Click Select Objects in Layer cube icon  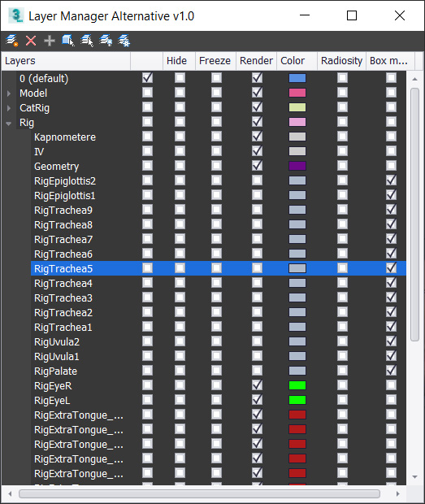(68, 41)
